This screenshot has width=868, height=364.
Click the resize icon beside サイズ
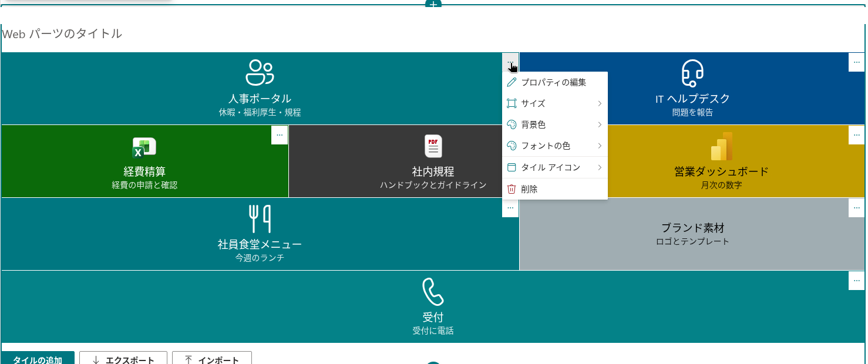(512, 103)
